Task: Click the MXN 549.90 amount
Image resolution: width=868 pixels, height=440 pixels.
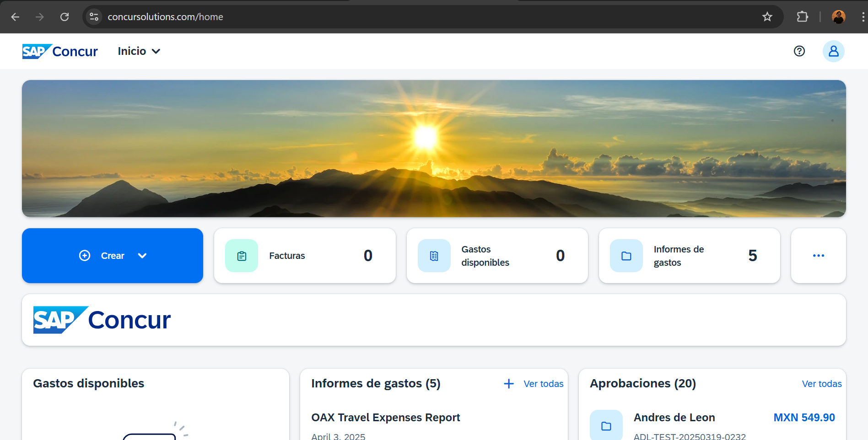Action: [x=804, y=418]
